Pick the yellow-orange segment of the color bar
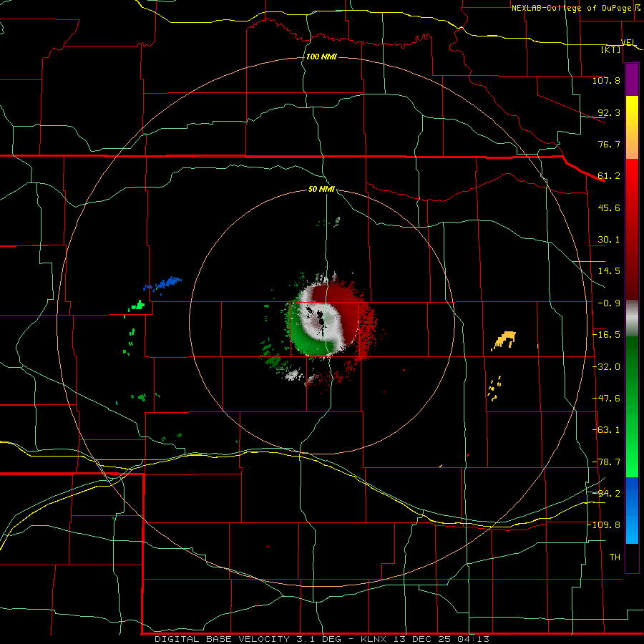This screenshot has width=644, height=644. click(632, 127)
